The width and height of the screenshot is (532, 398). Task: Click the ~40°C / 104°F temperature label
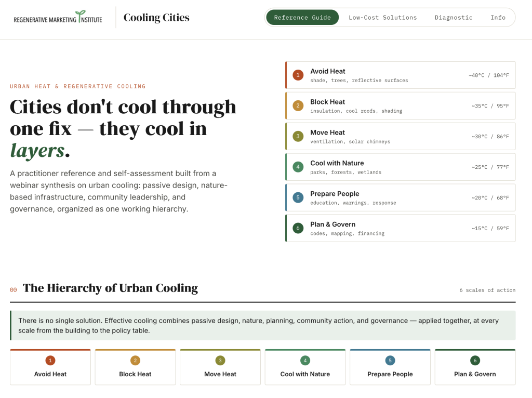pyautogui.click(x=489, y=75)
